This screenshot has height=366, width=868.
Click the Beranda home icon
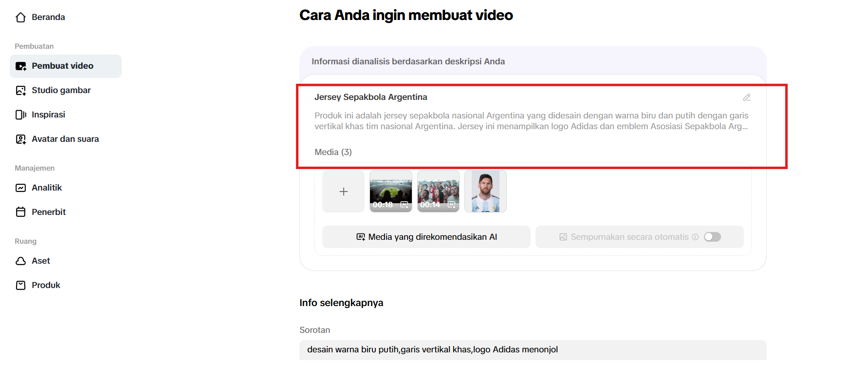[x=20, y=18]
